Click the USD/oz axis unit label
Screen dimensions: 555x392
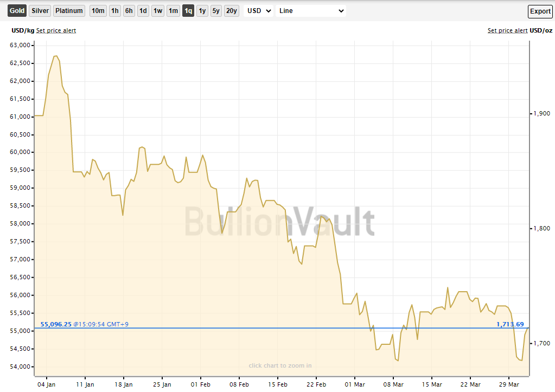point(541,30)
